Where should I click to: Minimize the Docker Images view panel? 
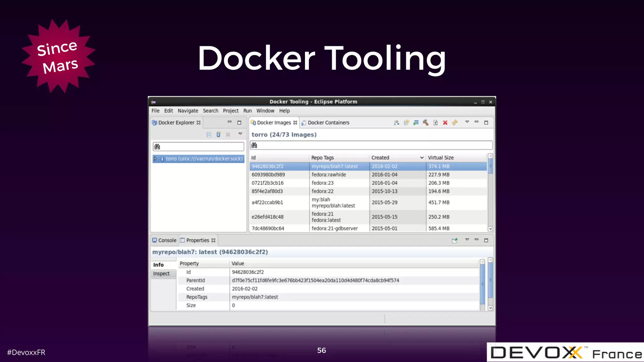(476, 122)
